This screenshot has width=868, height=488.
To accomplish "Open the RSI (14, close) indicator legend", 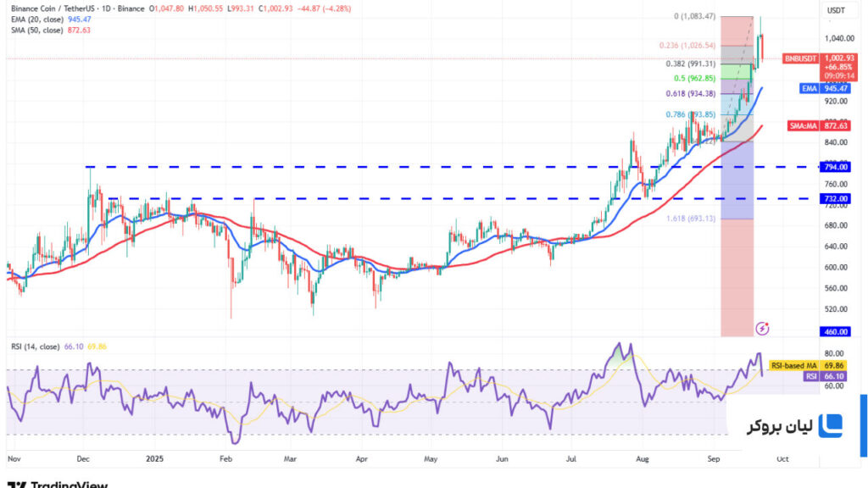I will point(36,347).
